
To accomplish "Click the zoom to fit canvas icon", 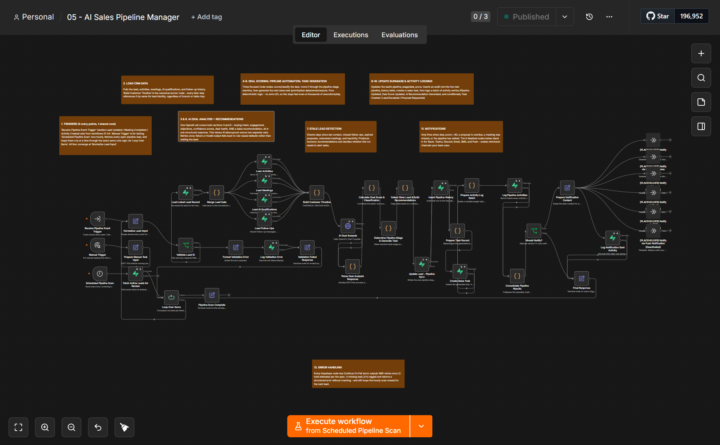I will pyautogui.click(x=18, y=427).
